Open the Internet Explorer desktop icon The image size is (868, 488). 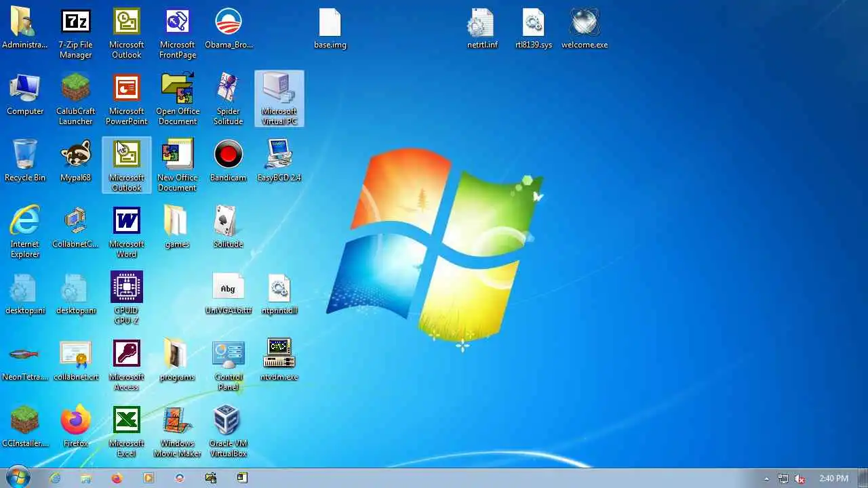tap(25, 232)
